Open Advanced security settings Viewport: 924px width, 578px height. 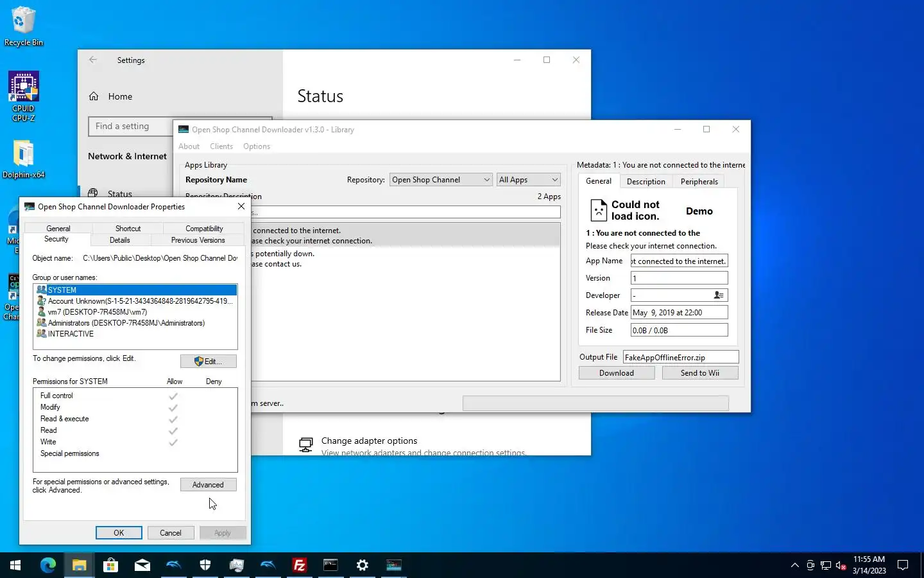click(209, 485)
